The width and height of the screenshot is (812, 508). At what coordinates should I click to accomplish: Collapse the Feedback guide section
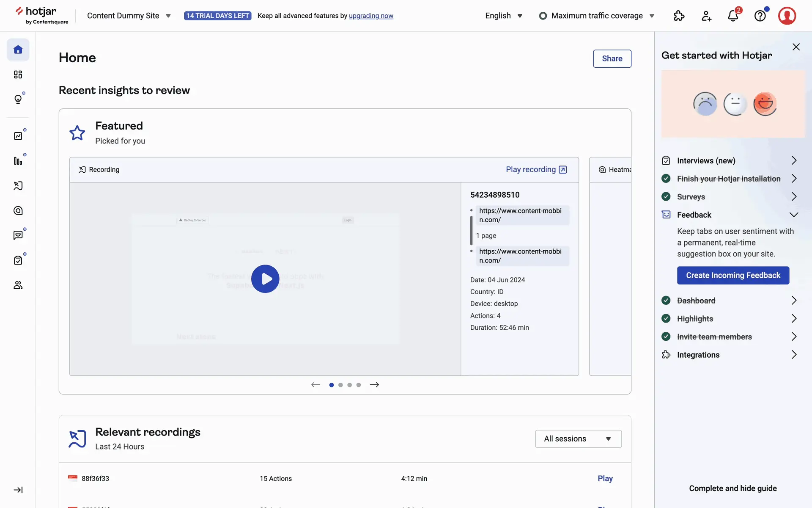tap(794, 215)
